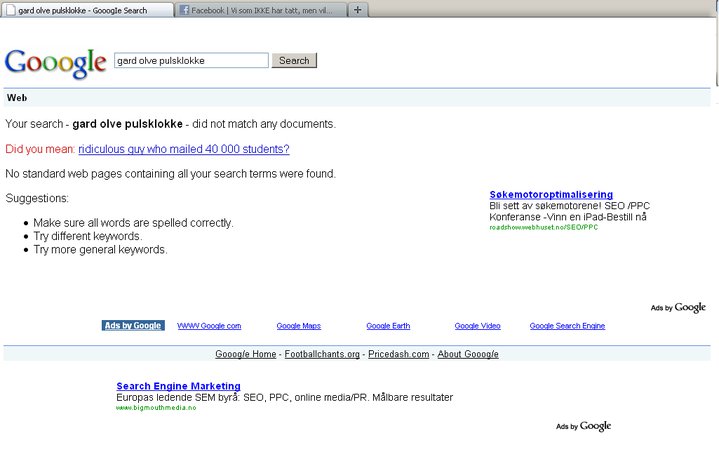719x452 pixels.
Task: Open the 'ridiculous guy who mailed 40 000 students?' suggestion
Action: [x=184, y=149]
